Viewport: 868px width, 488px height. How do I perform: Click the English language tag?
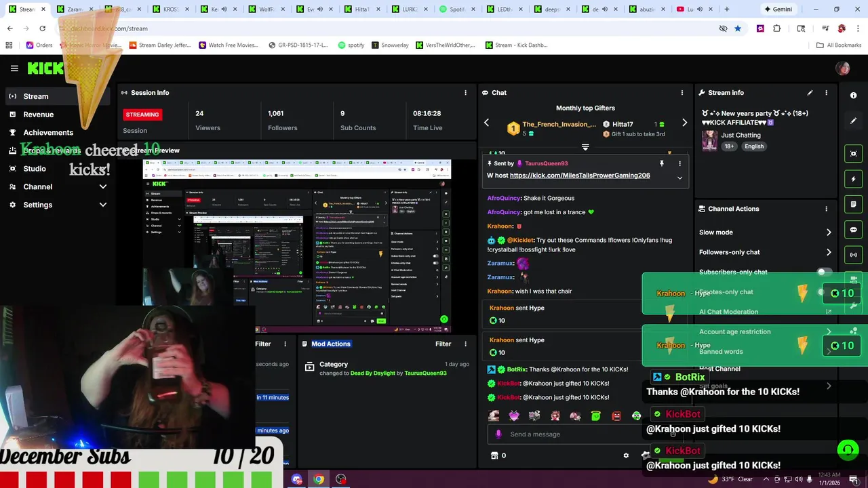tap(753, 146)
